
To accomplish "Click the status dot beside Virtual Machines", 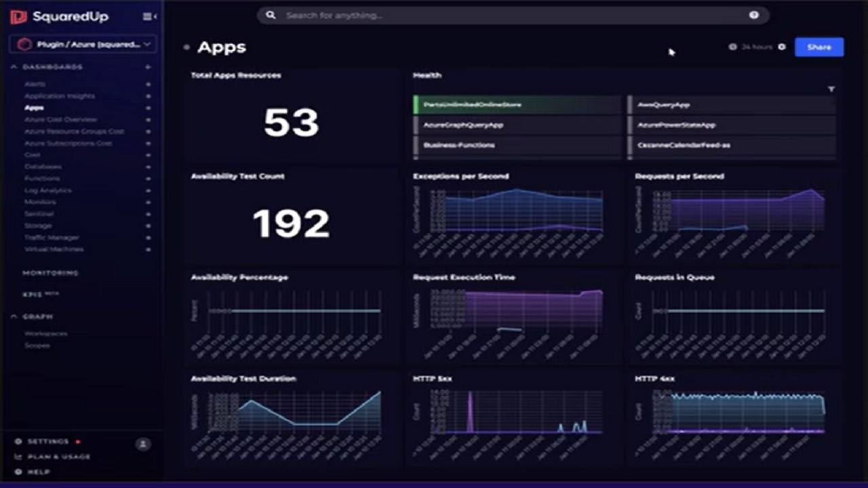I will point(148,249).
